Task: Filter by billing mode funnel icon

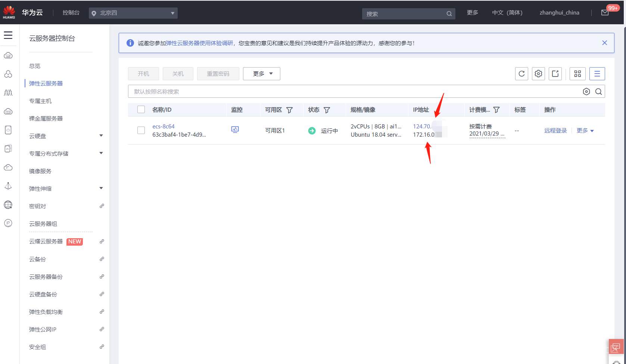Action: click(496, 110)
